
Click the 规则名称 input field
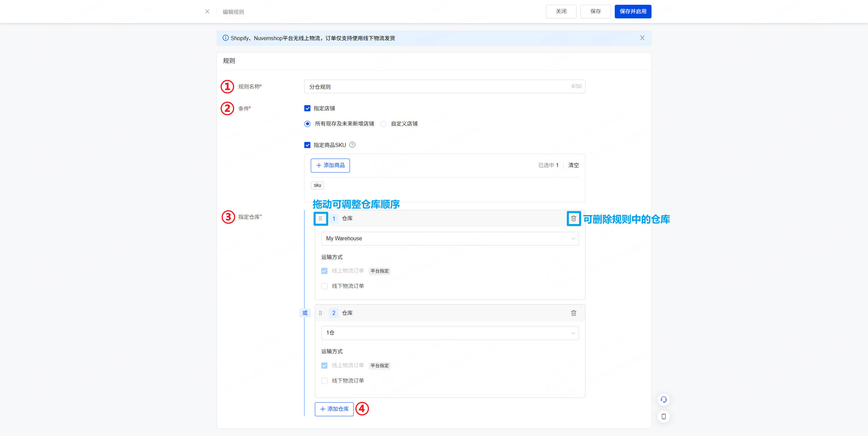click(x=439, y=87)
